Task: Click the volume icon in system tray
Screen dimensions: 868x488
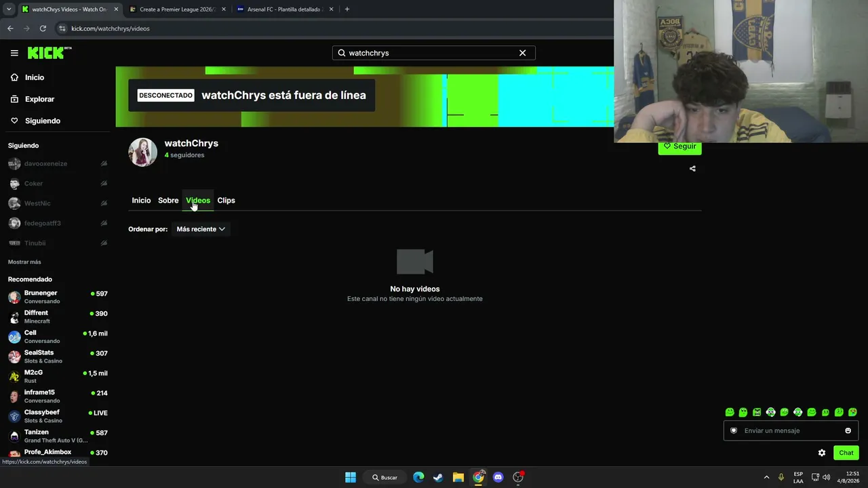Action: click(826, 477)
